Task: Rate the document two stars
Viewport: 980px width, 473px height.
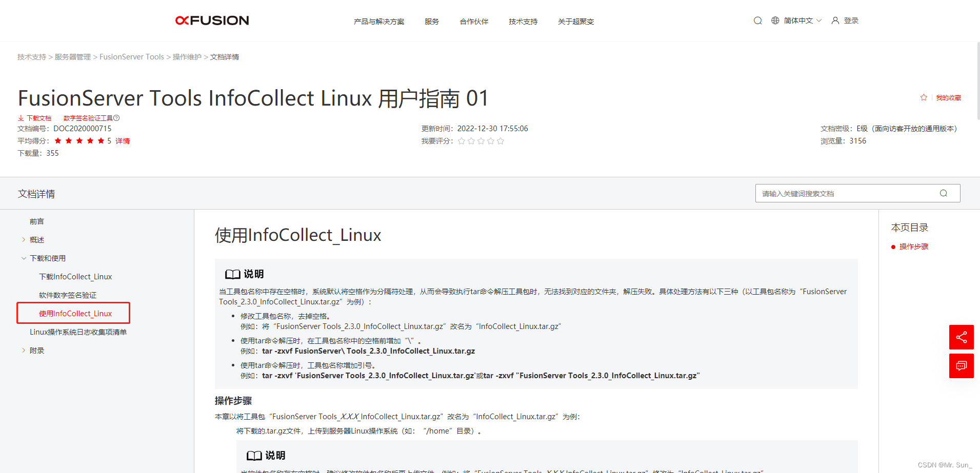Action: (x=471, y=141)
